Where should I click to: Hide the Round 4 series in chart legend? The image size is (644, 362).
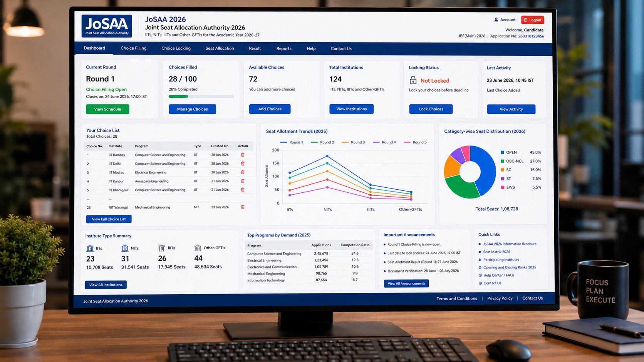coord(384,142)
